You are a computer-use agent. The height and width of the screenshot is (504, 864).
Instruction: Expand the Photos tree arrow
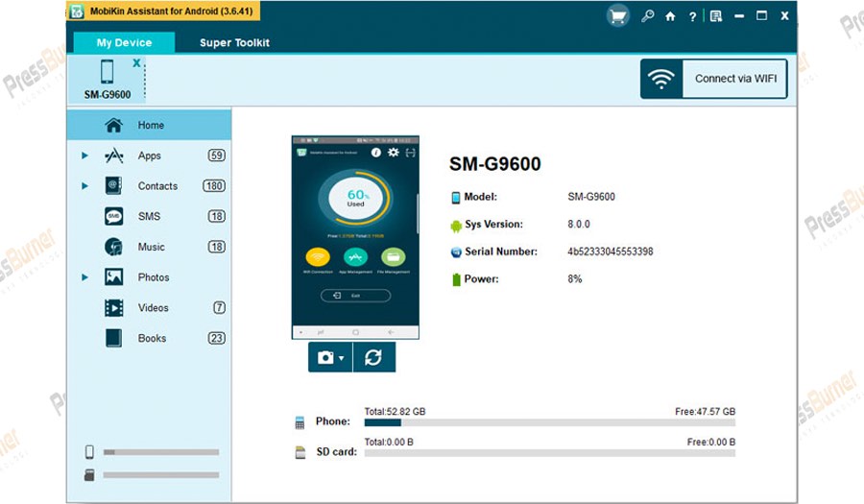point(84,277)
